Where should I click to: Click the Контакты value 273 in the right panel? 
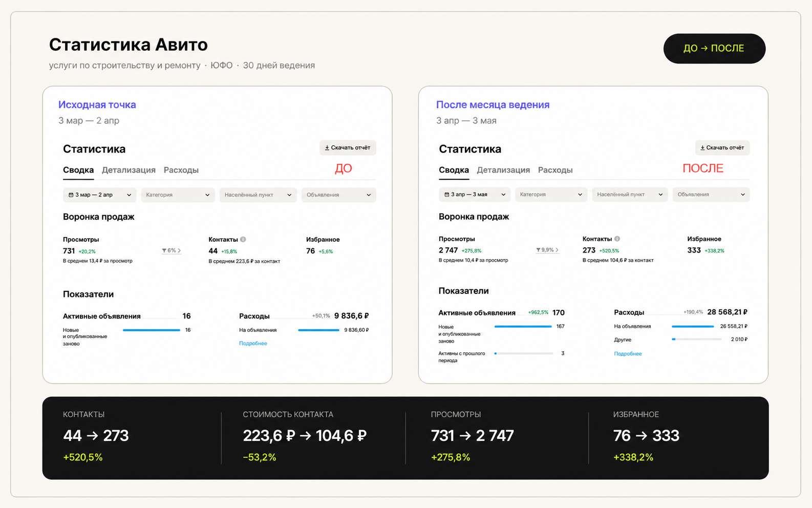589,250
